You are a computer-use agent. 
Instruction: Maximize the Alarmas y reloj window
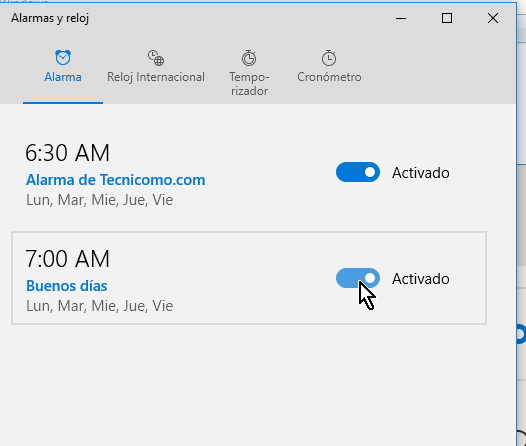pyautogui.click(x=446, y=18)
